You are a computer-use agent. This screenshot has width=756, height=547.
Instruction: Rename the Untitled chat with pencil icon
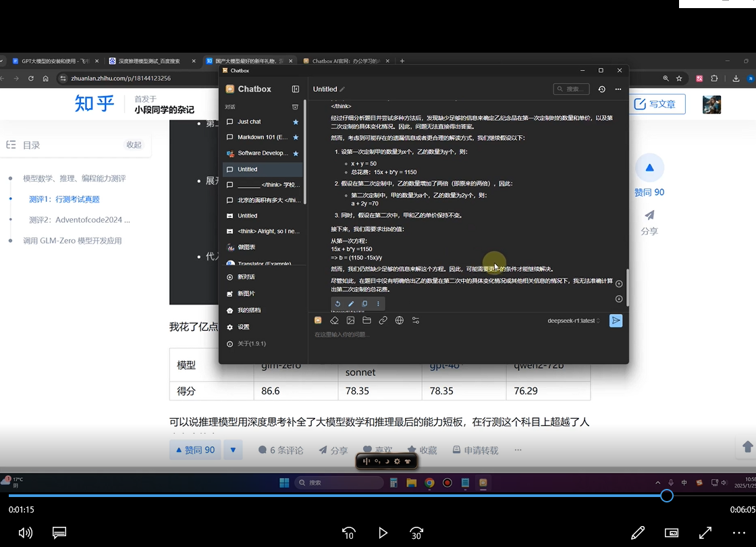click(x=342, y=89)
